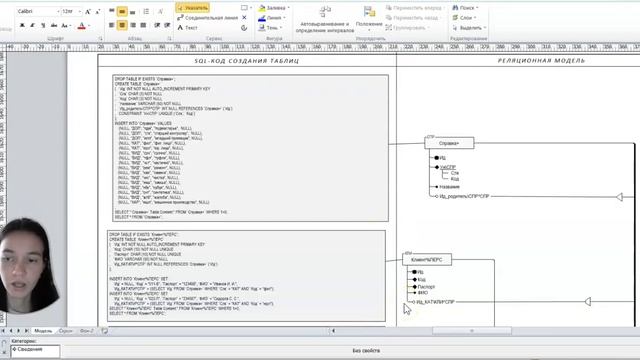The image size is (640, 360).
Task: Open the Заливка fill dropdown
Action: pos(274,8)
